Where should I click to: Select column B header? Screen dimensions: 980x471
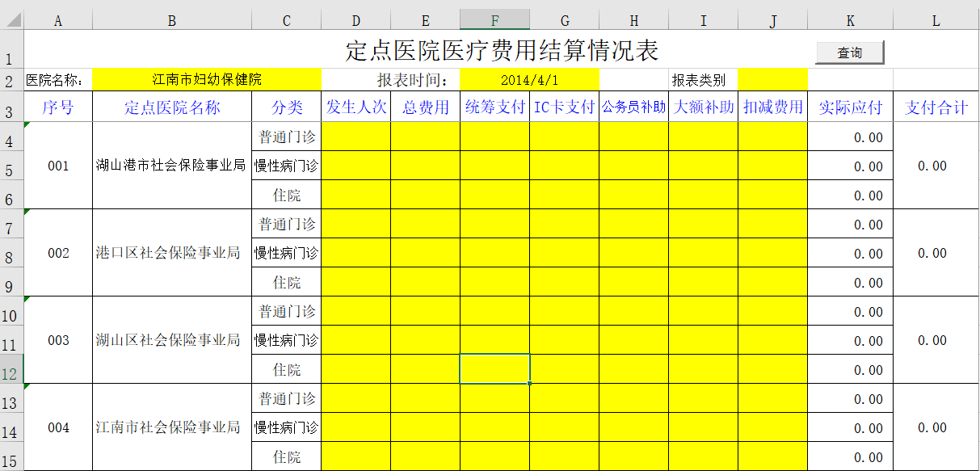click(172, 21)
